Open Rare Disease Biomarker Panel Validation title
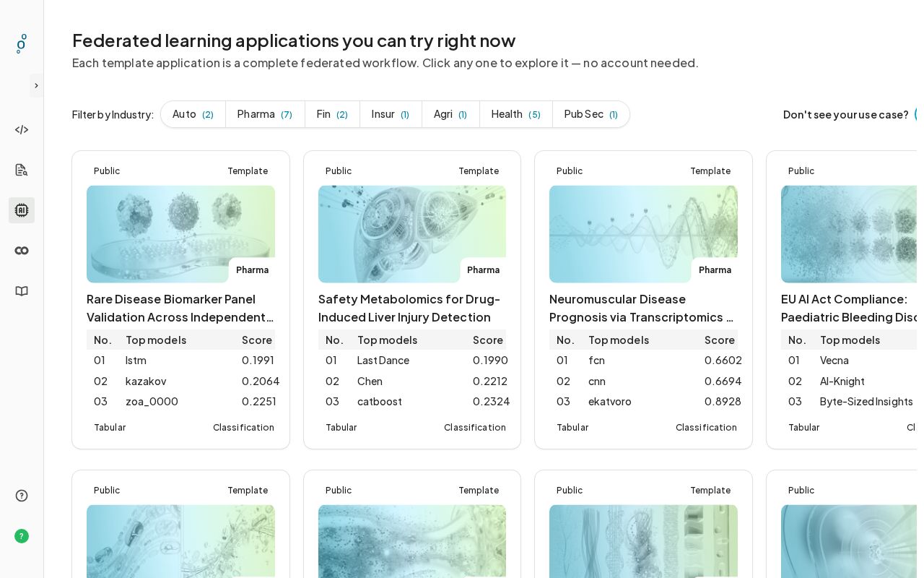The width and height of the screenshot is (924, 578). coord(180,309)
